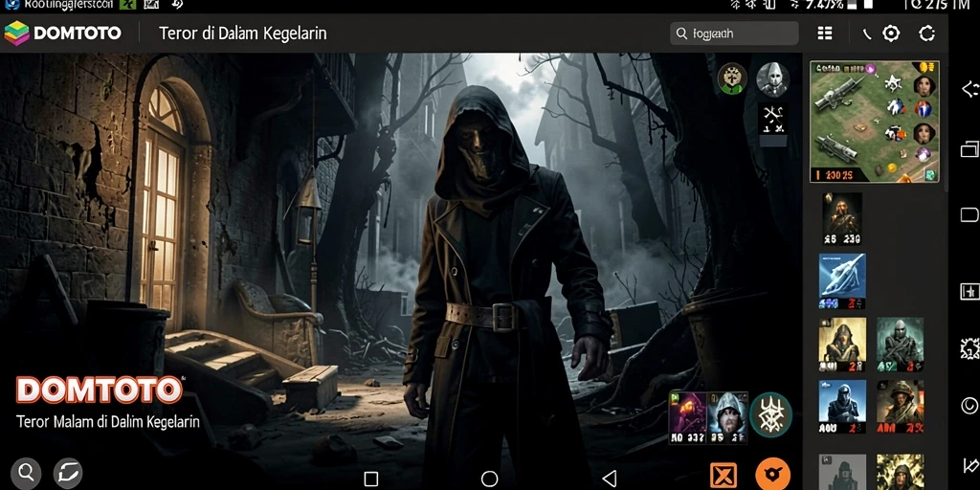Select the dark warrior card labeled 230
980x490 pixels.
point(842,217)
